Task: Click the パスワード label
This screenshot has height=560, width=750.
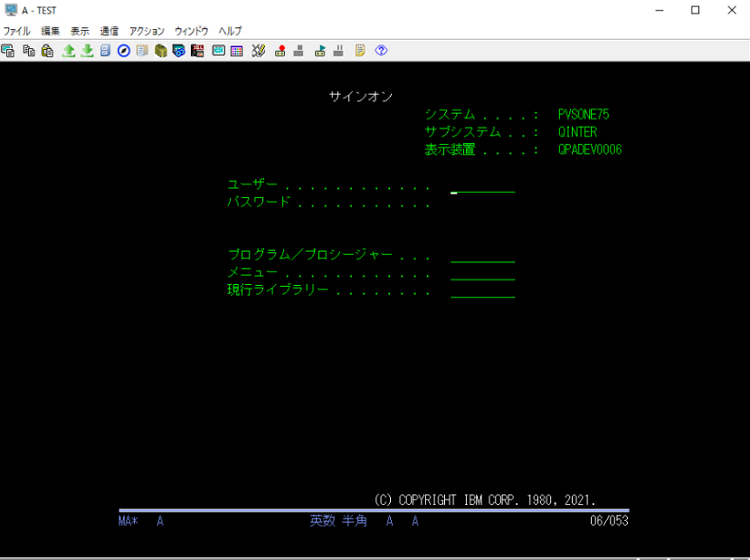Action: click(x=259, y=202)
